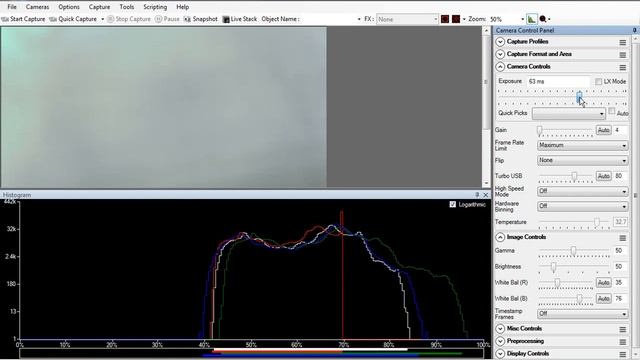The height and width of the screenshot is (360, 640).
Task: Open the Options menu
Action: pos(69,7)
